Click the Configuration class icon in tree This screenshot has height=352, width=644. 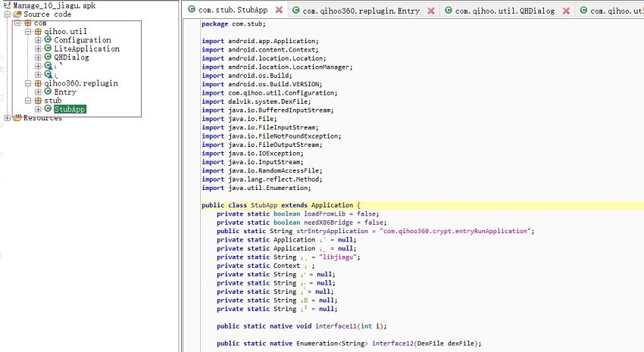[x=48, y=40]
